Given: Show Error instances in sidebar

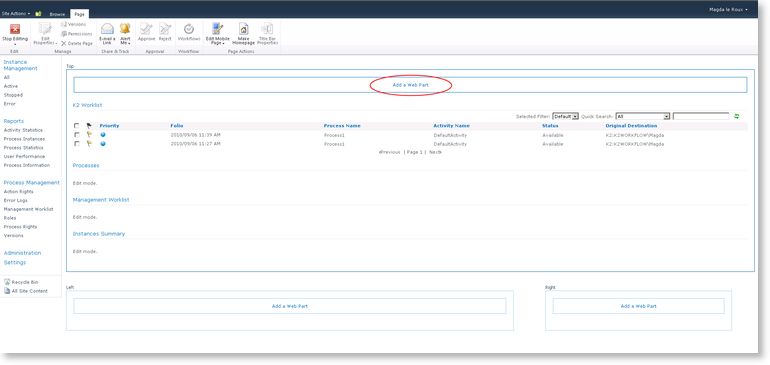Looking at the screenshot, I should coord(10,104).
